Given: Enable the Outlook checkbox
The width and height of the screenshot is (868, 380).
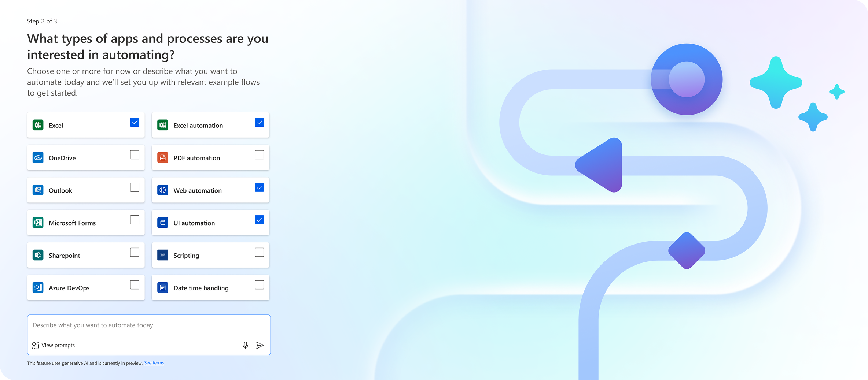Looking at the screenshot, I should (135, 187).
